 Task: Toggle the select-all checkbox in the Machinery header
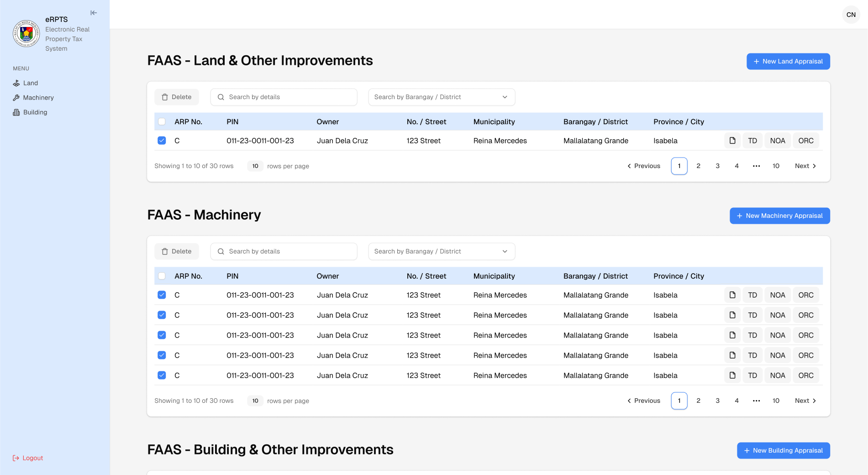[x=162, y=276]
